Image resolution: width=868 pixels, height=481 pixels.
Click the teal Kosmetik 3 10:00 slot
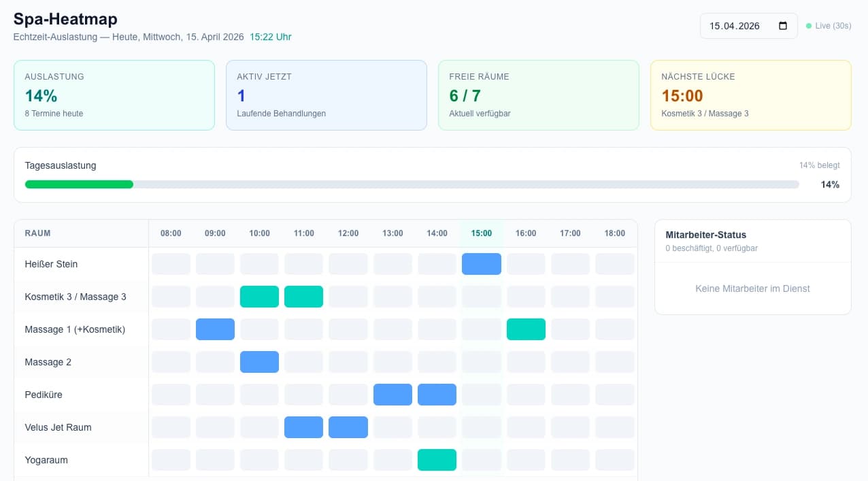(259, 297)
